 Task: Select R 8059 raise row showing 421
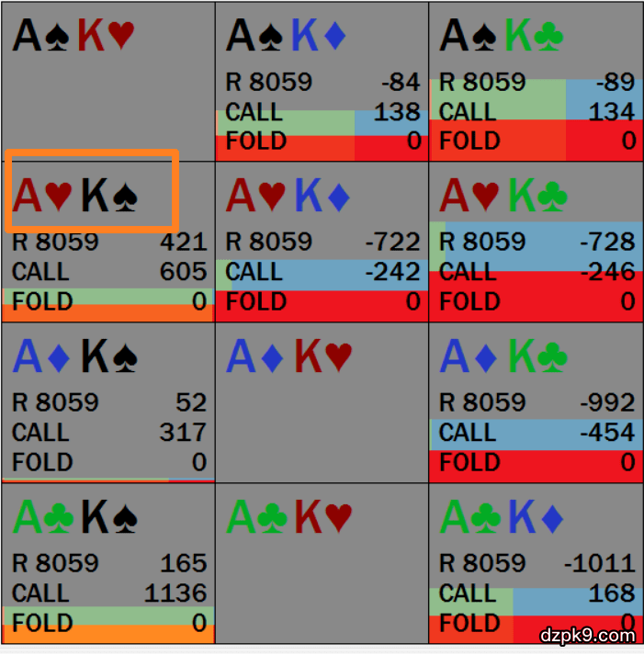point(108,243)
